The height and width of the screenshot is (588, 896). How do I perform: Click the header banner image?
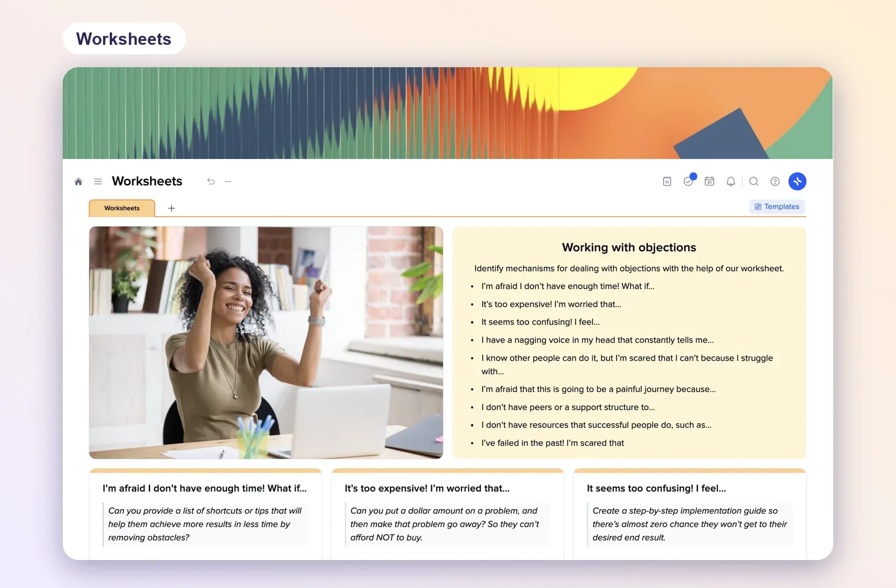(x=447, y=113)
